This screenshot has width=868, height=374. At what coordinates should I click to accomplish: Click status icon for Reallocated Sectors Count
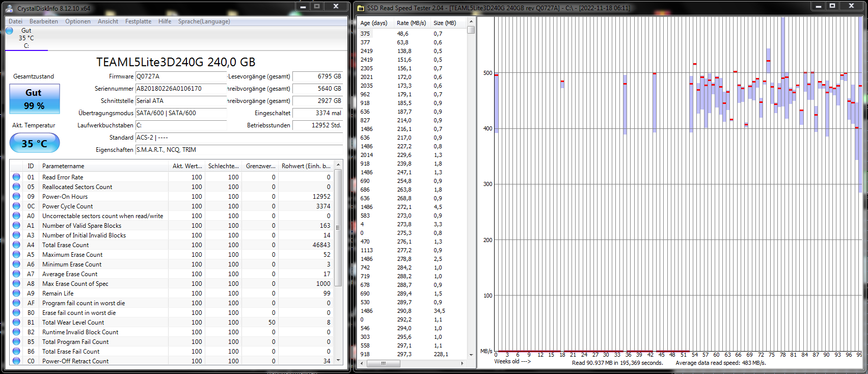[x=16, y=187]
